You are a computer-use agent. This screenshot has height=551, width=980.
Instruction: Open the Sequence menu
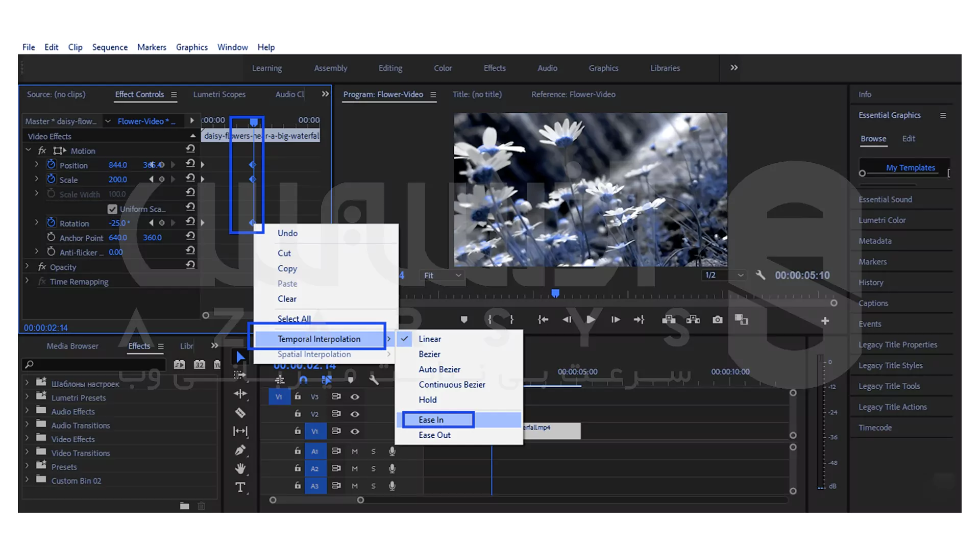[110, 47]
